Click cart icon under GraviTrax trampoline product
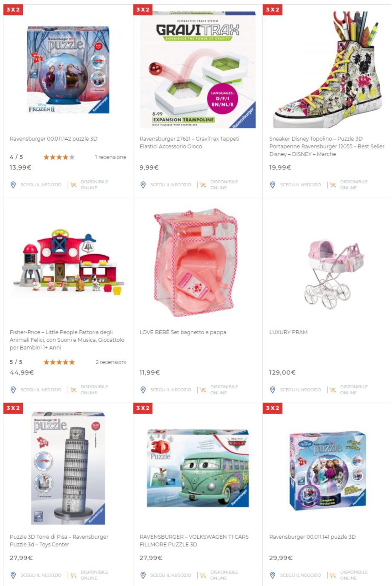Viewport: 392px width, 586px height. pyautogui.click(x=203, y=185)
